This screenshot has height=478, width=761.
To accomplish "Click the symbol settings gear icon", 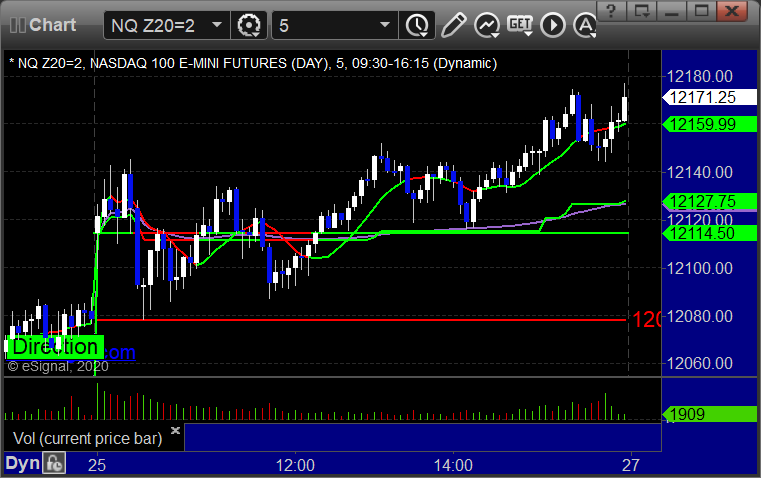I will coord(249,25).
